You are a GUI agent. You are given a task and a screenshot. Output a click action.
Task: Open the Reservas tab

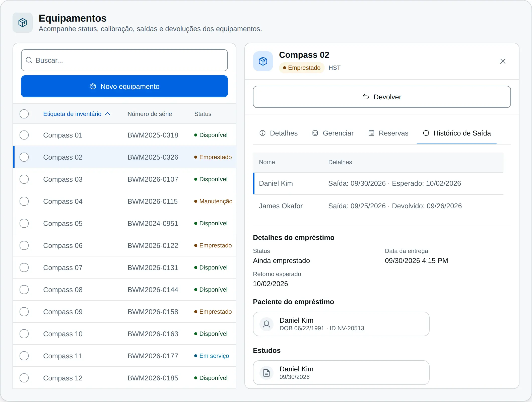(388, 133)
